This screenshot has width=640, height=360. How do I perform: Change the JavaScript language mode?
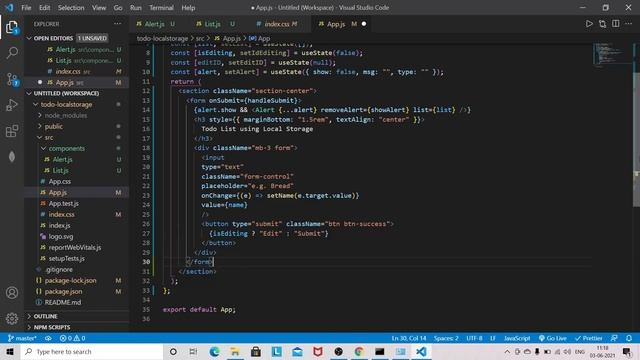coord(516,338)
